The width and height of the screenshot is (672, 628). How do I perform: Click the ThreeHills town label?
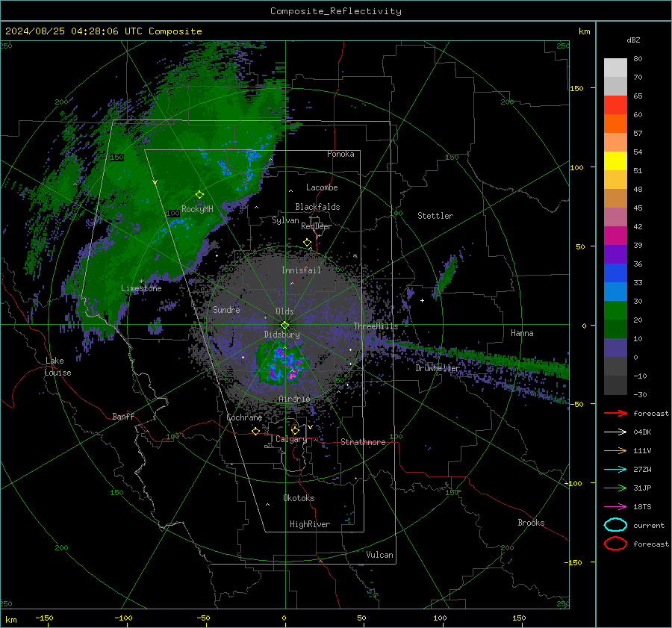376,326
